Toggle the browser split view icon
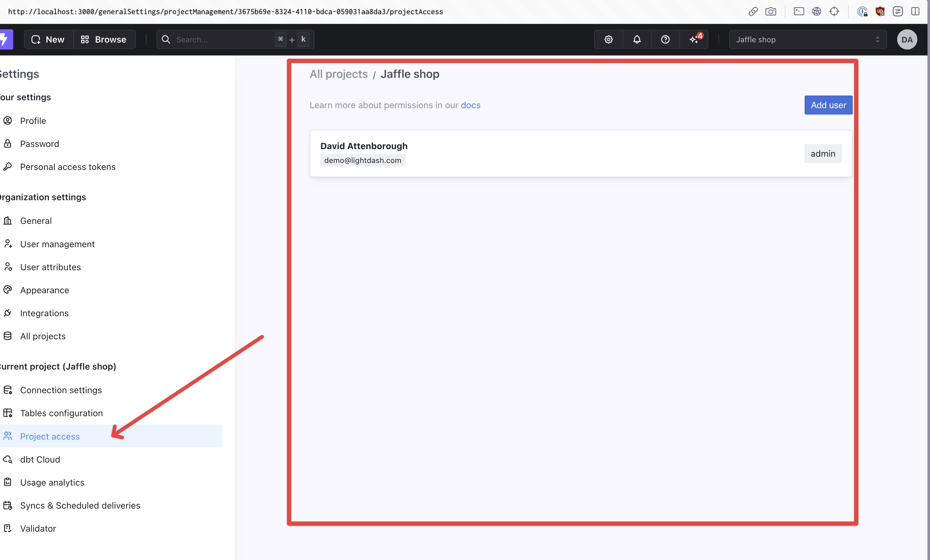Screen dimensions: 930x560 tap(916, 11)
